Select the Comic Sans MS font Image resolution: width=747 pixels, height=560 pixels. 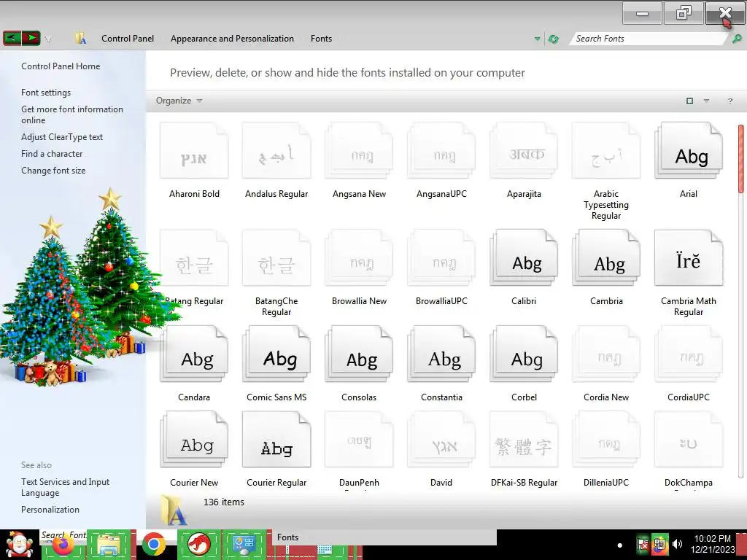(x=276, y=354)
